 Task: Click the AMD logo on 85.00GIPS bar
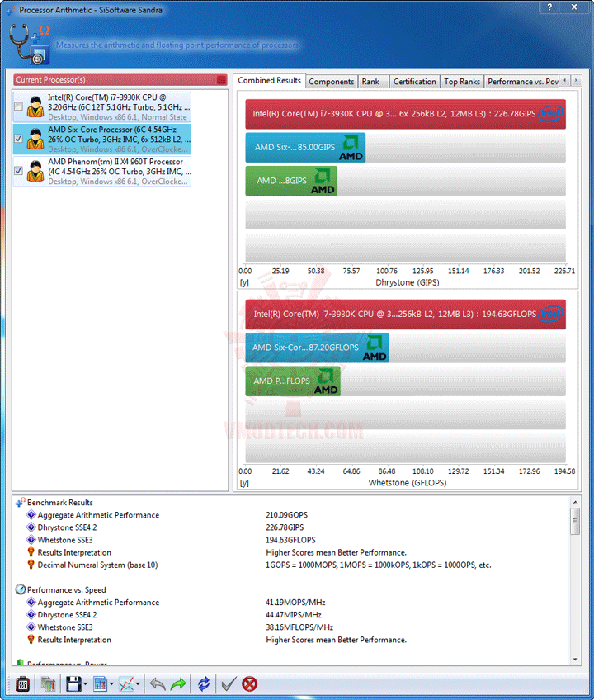pyautogui.click(x=351, y=149)
